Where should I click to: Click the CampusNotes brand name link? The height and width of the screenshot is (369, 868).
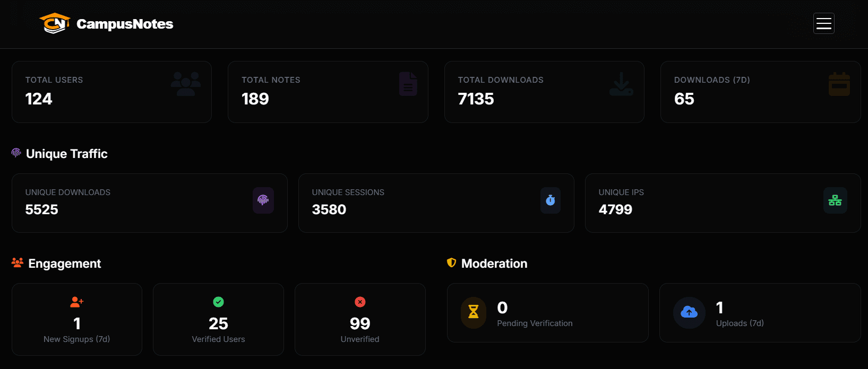click(125, 24)
